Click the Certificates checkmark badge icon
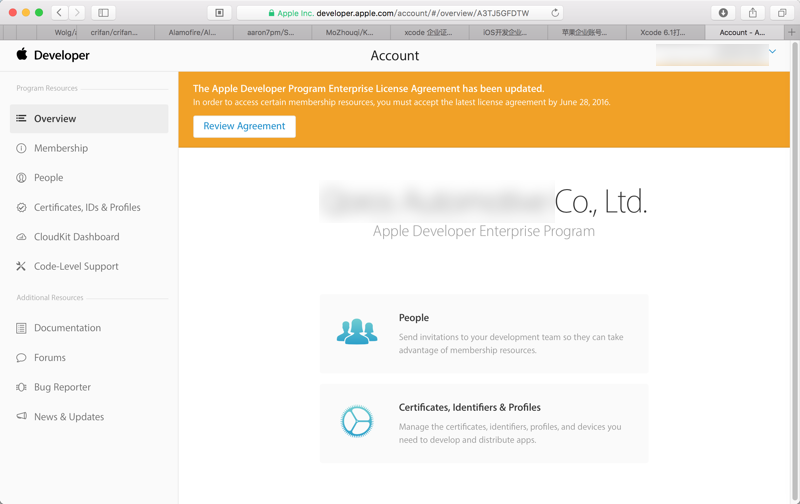 tap(21, 207)
